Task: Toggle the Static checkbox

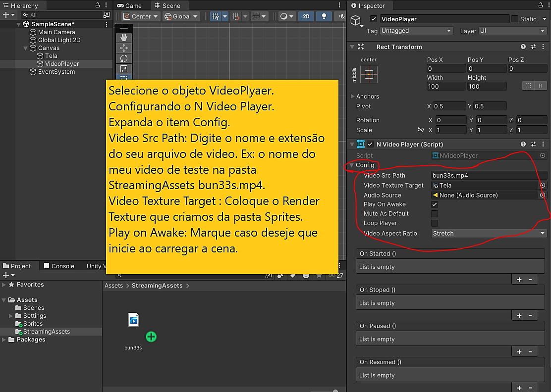Action: 515,19
